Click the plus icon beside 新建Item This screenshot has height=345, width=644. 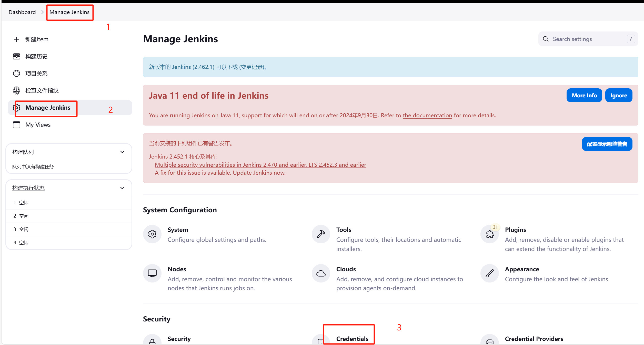tap(16, 39)
